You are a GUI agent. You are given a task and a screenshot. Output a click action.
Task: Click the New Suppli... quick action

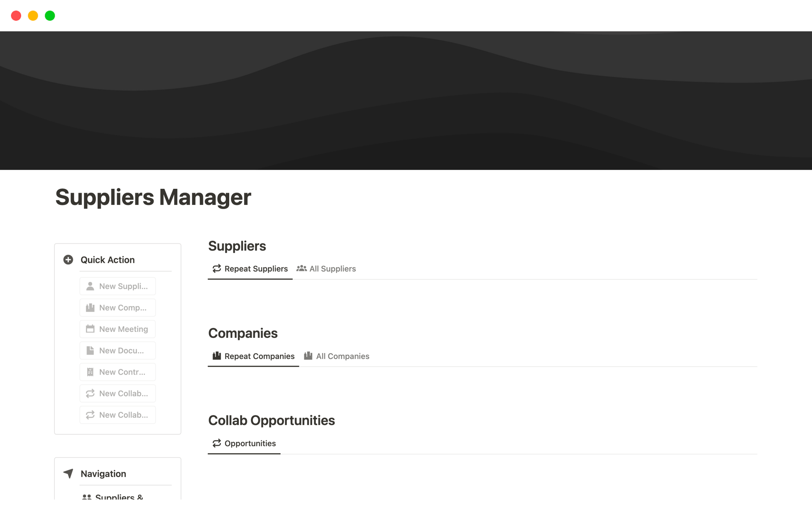point(118,286)
